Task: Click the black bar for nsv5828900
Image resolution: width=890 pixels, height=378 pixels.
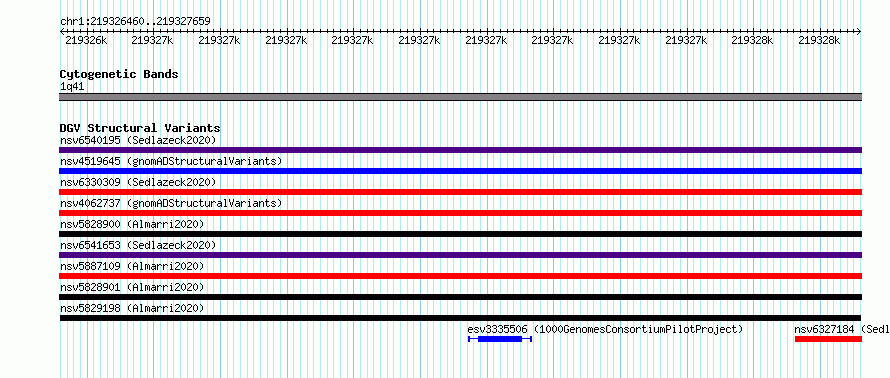Action: (x=460, y=234)
